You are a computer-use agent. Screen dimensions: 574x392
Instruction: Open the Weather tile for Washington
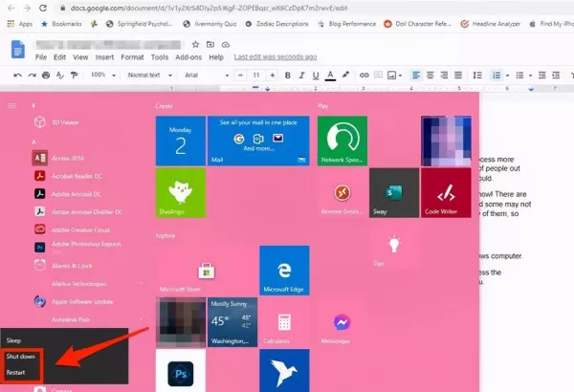tap(232, 322)
